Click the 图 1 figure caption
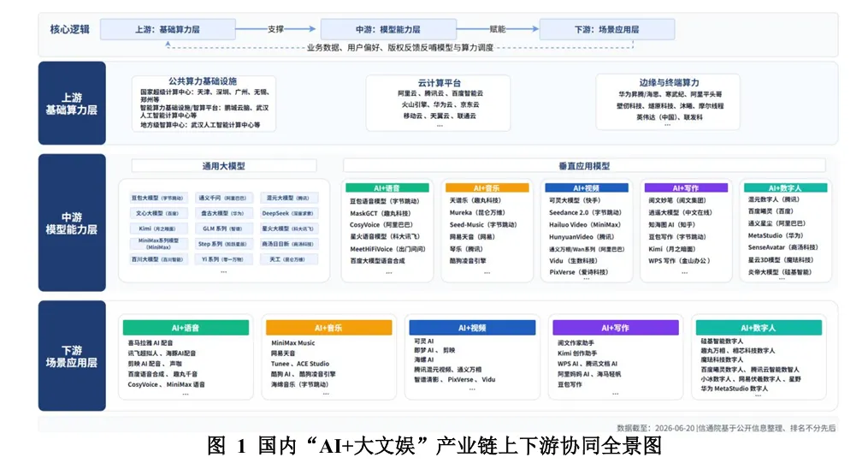This screenshot has width=868, height=475. pyautogui.click(x=434, y=446)
